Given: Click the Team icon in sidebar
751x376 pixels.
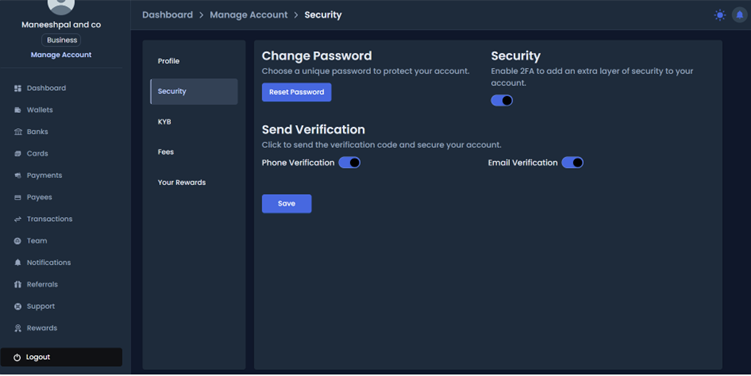Looking at the screenshot, I should tap(18, 241).
